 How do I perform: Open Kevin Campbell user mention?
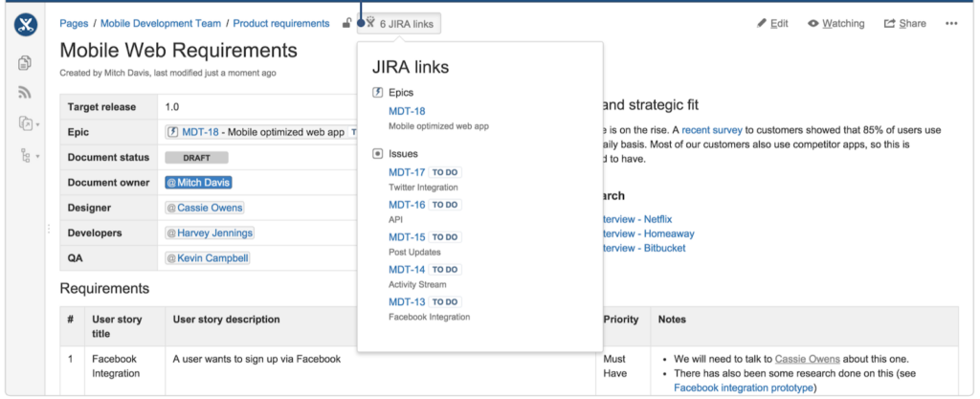pos(208,258)
